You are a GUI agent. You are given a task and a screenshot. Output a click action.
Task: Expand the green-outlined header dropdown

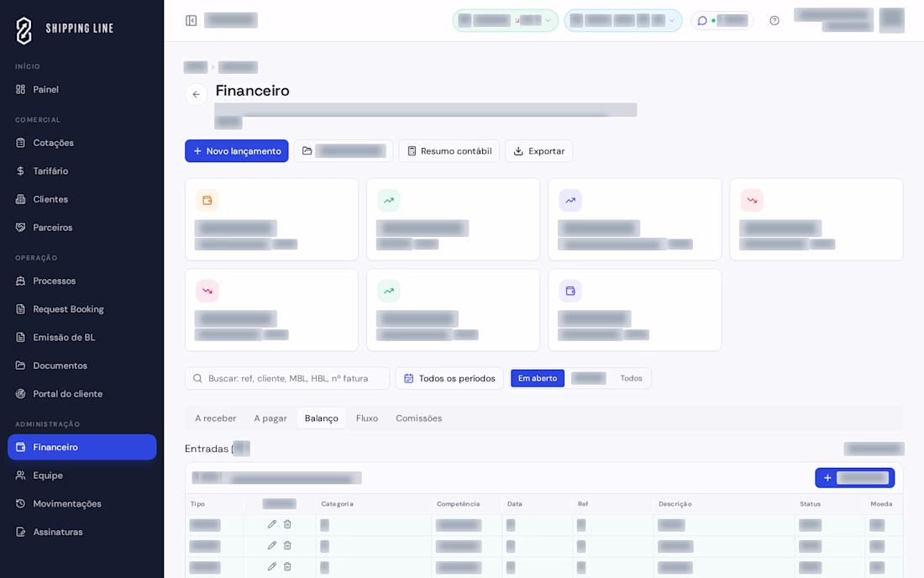(505, 21)
